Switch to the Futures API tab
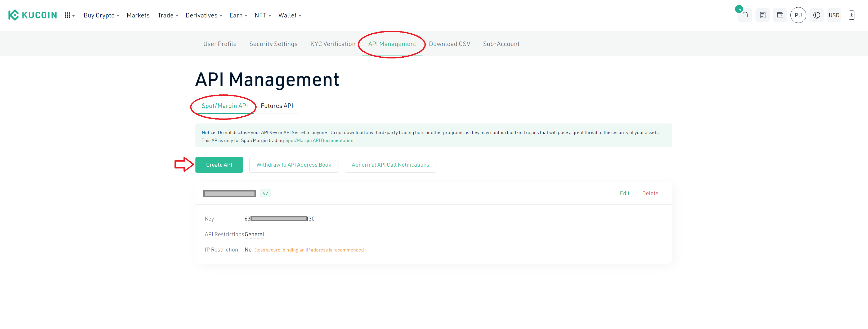The height and width of the screenshot is (329, 868). pyautogui.click(x=277, y=106)
